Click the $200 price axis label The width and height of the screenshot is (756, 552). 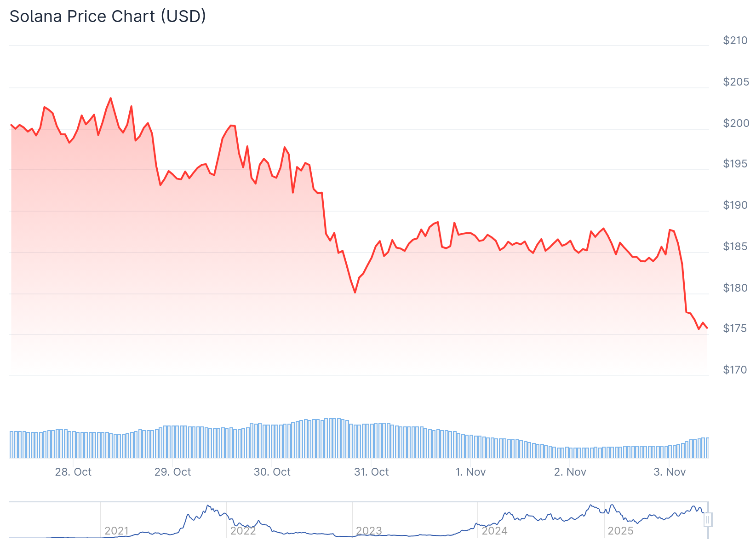736,123
